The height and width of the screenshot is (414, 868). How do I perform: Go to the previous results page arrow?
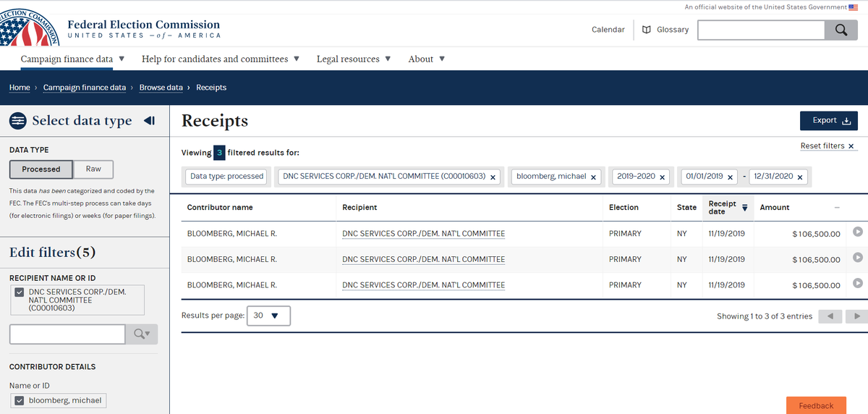click(x=830, y=316)
